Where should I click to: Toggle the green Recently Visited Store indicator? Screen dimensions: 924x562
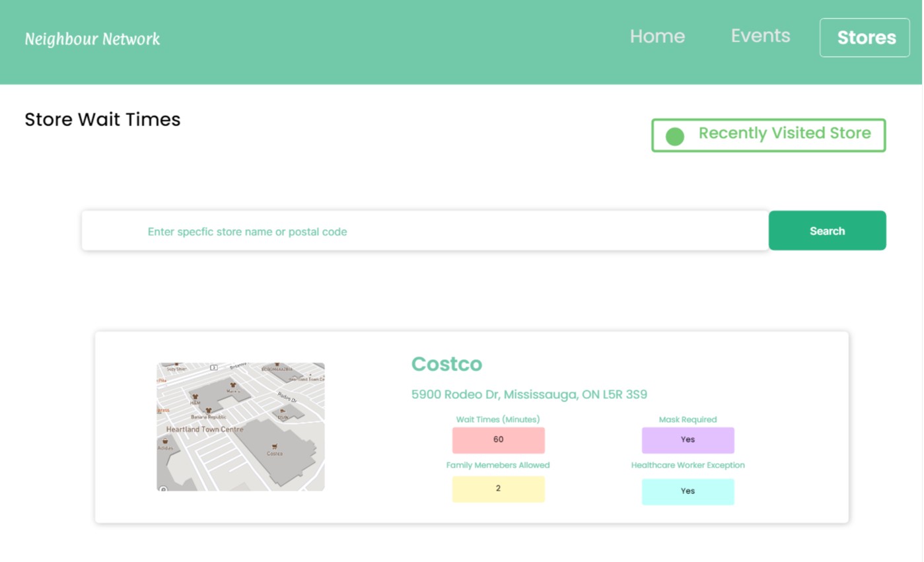tap(674, 137)
